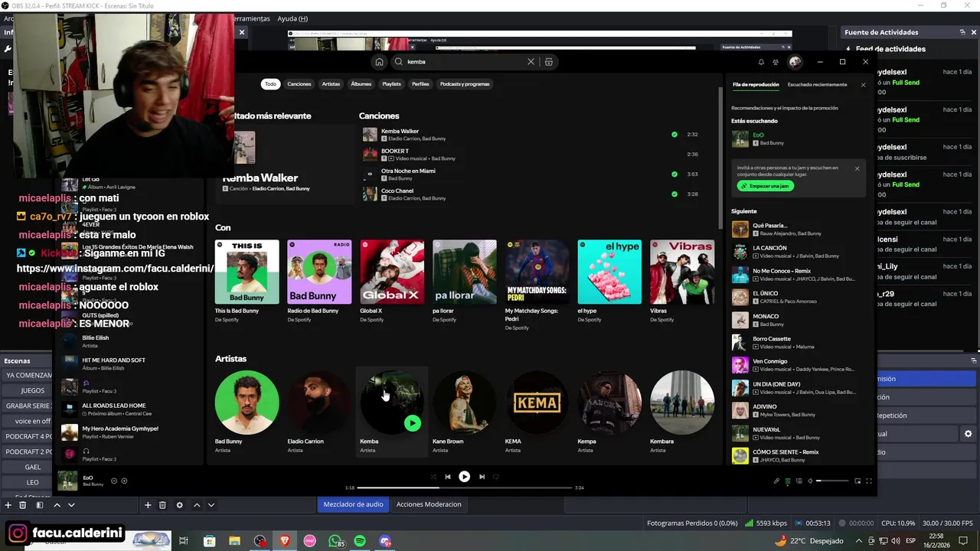
Task: Remove selected OBS scene with trash icon
Action: (23, 505)
